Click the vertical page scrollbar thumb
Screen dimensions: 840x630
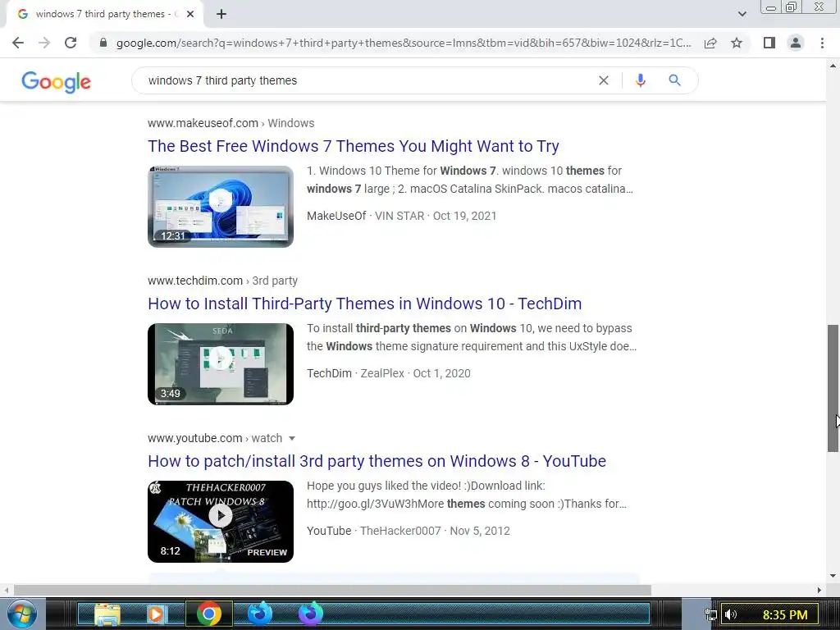pyautogui.click(x=833, y=388)
